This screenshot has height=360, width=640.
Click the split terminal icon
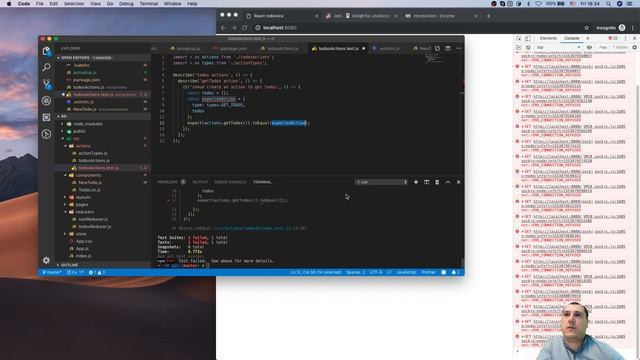pyautogui.click(x=426, y=182)
